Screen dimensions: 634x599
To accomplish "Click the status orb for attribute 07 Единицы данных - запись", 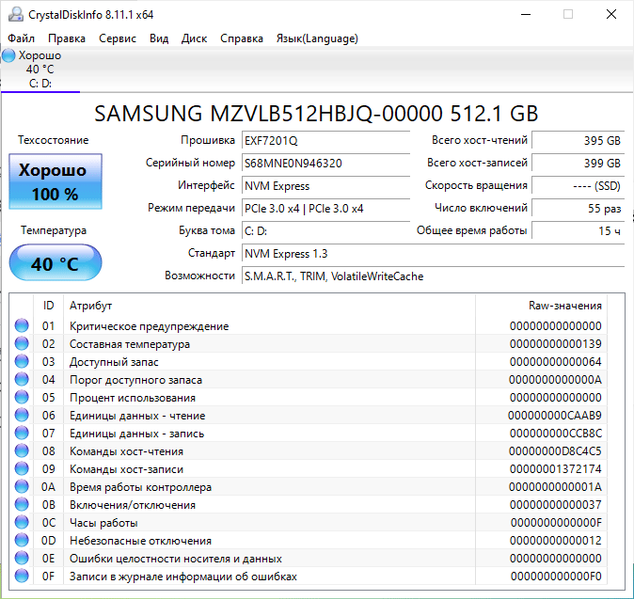I will point(21,433).
